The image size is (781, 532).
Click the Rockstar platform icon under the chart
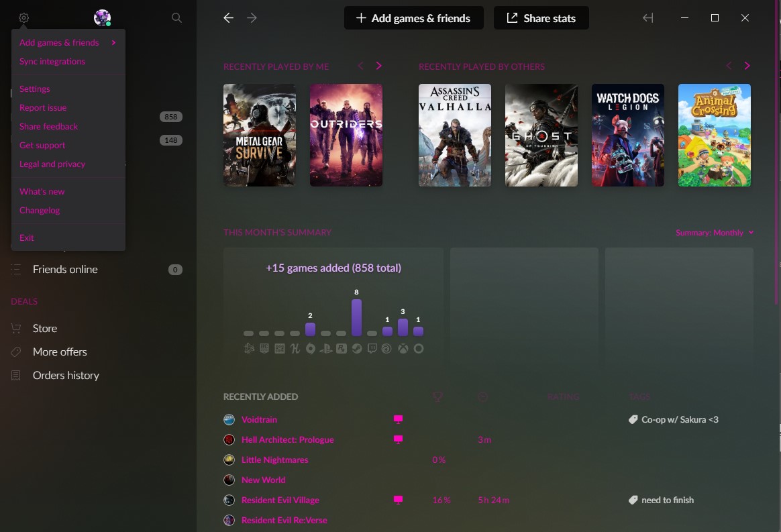342,349
